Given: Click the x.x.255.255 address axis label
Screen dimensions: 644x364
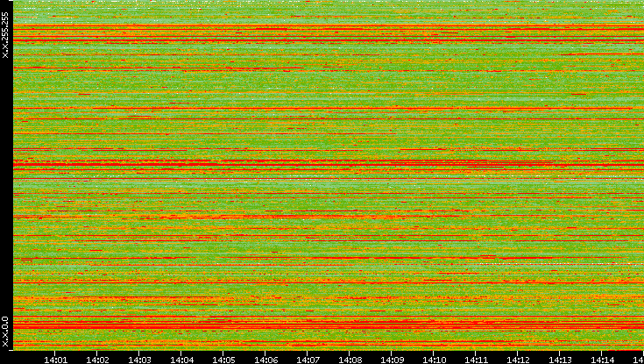Looking at the screenshot, I should click(x=5, y=35).
